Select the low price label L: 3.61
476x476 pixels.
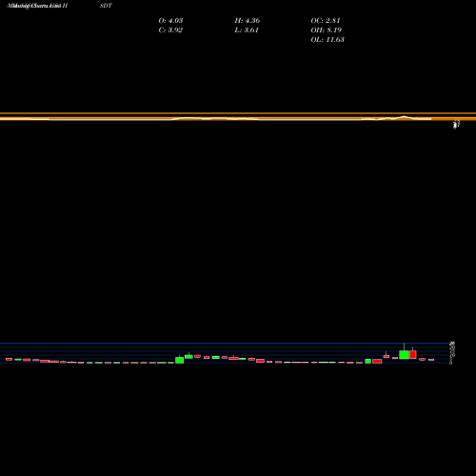coord(247,30)
